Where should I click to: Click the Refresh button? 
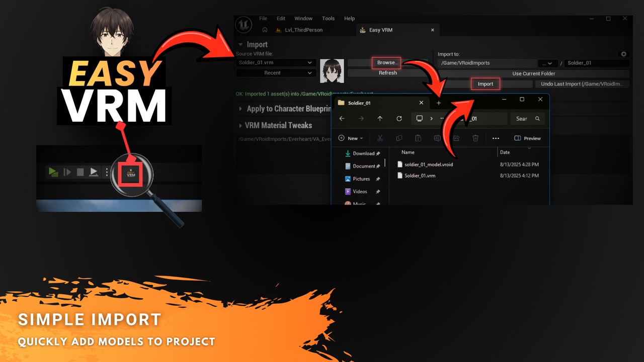tap(388, 73)
